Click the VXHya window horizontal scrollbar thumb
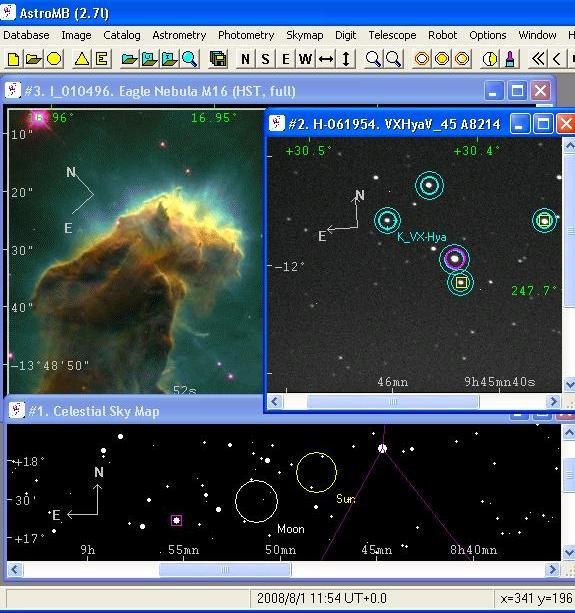 pyautogui.click(x=393, y=401)
